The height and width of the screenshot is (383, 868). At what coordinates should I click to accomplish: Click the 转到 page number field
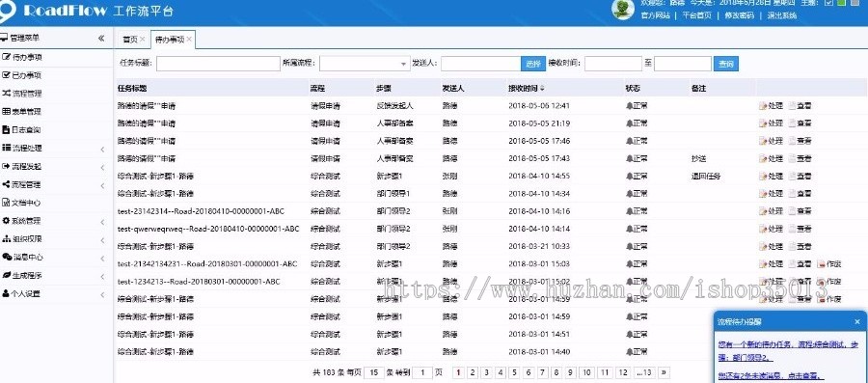coord(422,373)
